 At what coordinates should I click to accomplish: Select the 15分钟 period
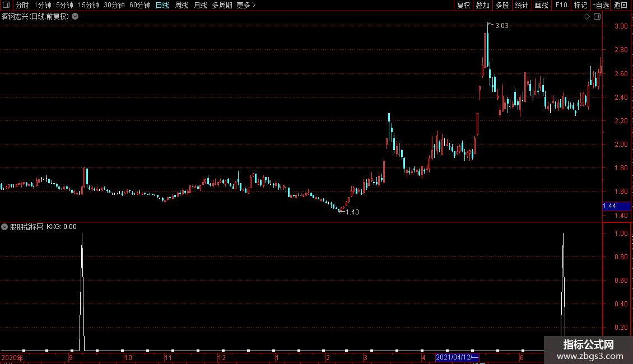(x=89, y=5)
